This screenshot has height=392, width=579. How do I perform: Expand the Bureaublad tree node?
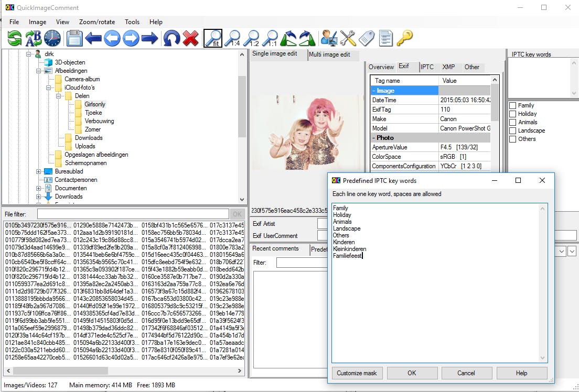click(x=38, y=172)
